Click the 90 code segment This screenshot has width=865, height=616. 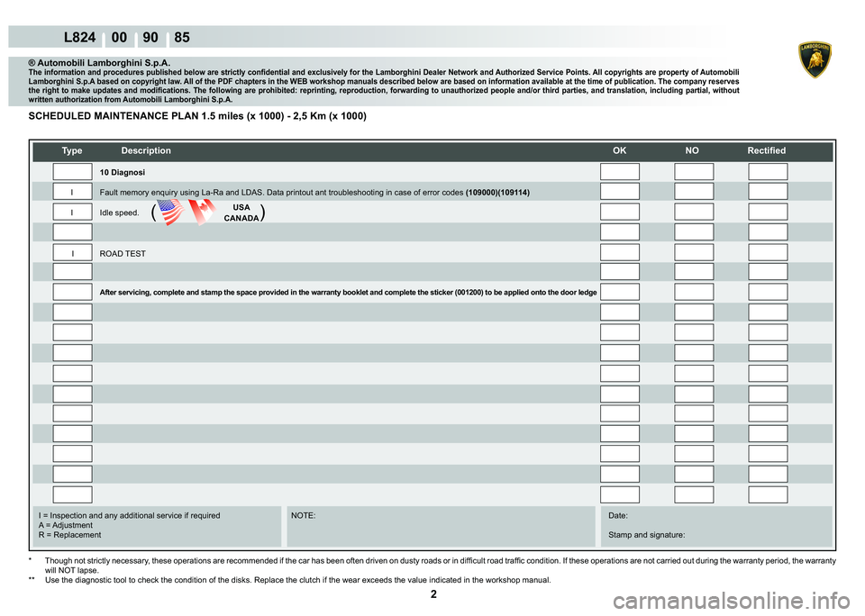click(x=150, y=38)
